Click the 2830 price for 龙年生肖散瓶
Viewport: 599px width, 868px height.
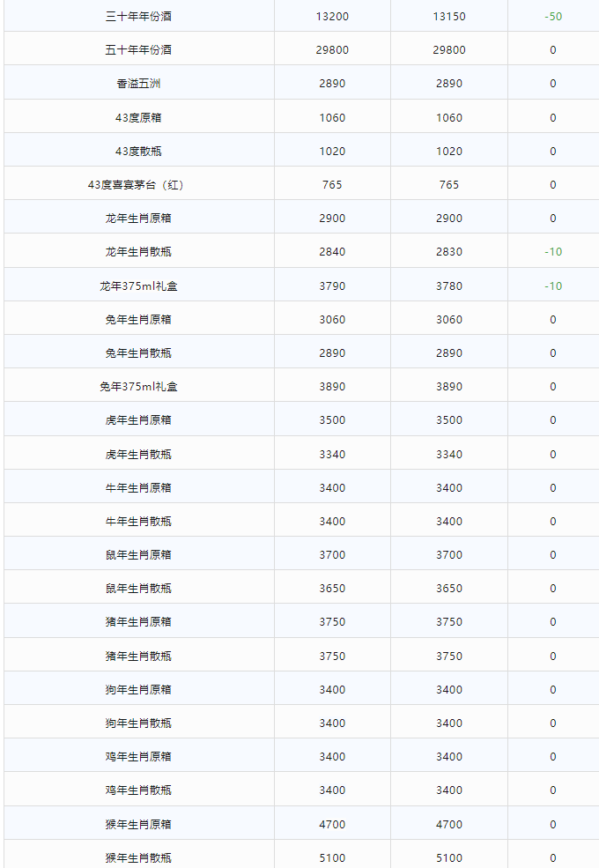[449, 252]
